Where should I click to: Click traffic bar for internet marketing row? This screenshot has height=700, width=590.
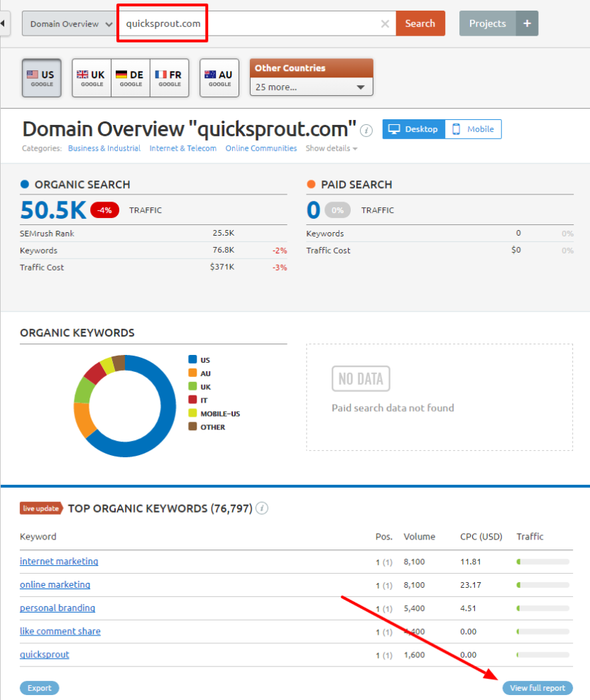[542, 562]
